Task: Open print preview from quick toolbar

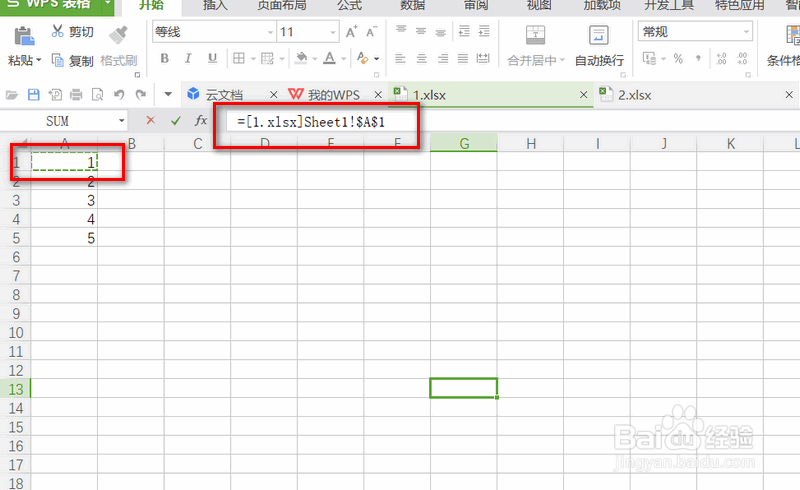Action: tap(97, 95)
